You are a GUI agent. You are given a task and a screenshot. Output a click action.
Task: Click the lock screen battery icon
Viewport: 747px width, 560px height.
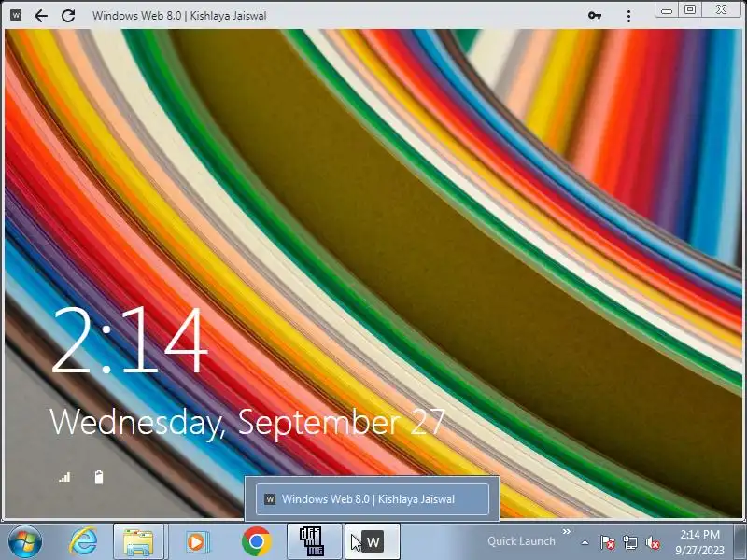(99, 477)
